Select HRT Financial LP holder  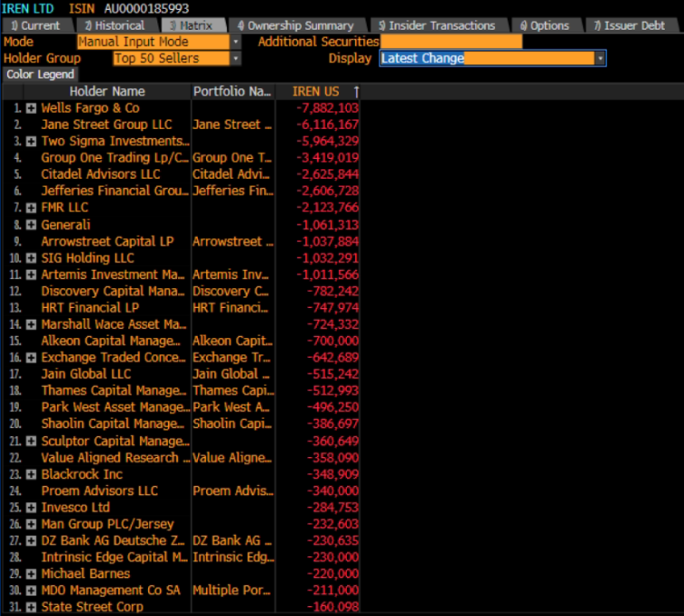click(x=89, y=308)
